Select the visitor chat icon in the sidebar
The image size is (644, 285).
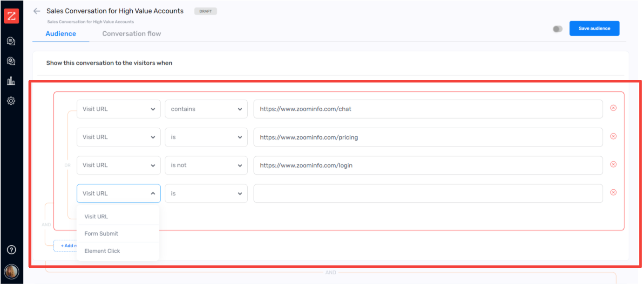11,61
